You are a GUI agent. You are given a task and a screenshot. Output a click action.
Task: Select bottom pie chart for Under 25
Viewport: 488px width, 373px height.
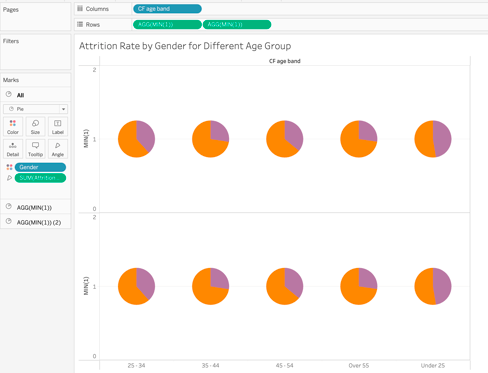(433, 286)
